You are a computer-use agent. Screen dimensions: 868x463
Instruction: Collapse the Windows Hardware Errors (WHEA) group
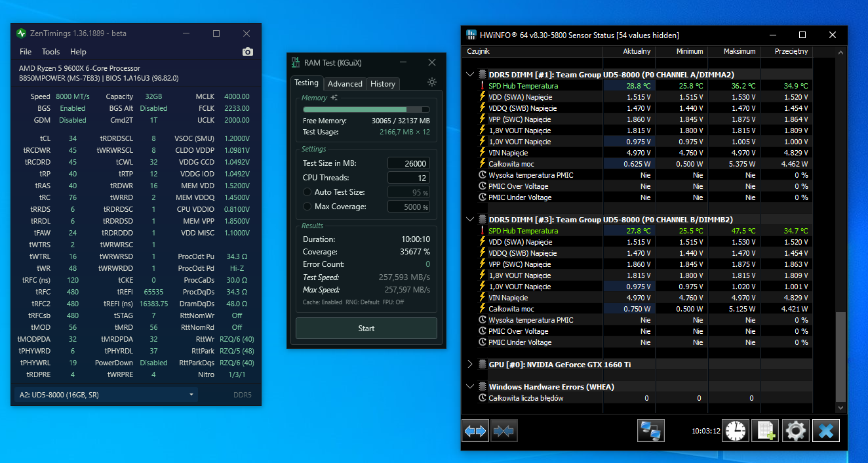[x=470, y=387]
